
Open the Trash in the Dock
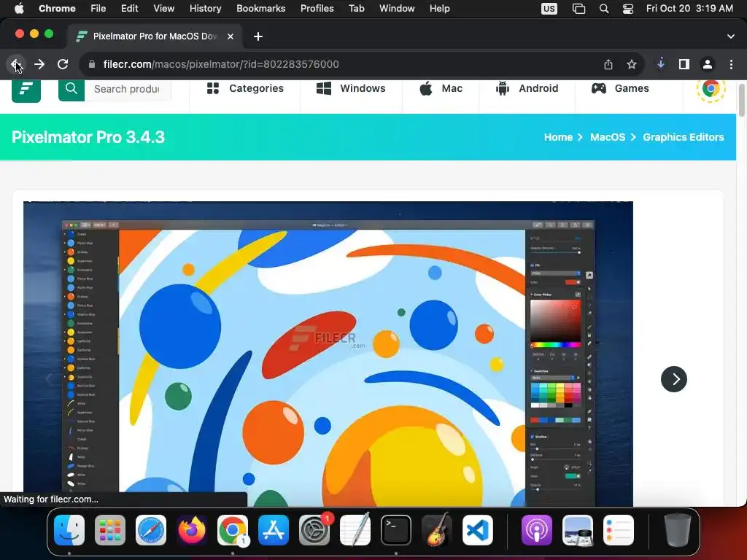(x=678, y=530)
